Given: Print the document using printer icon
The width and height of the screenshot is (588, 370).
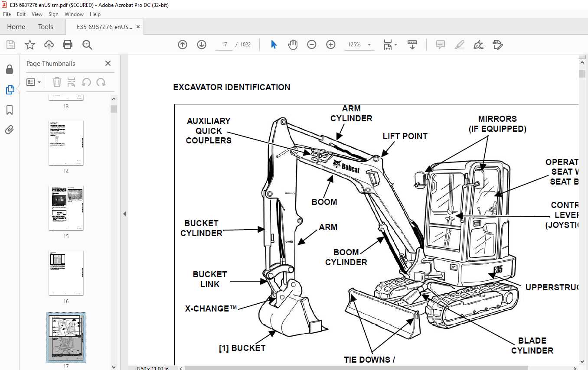Looking at the screenshot, I should point(68,45).
